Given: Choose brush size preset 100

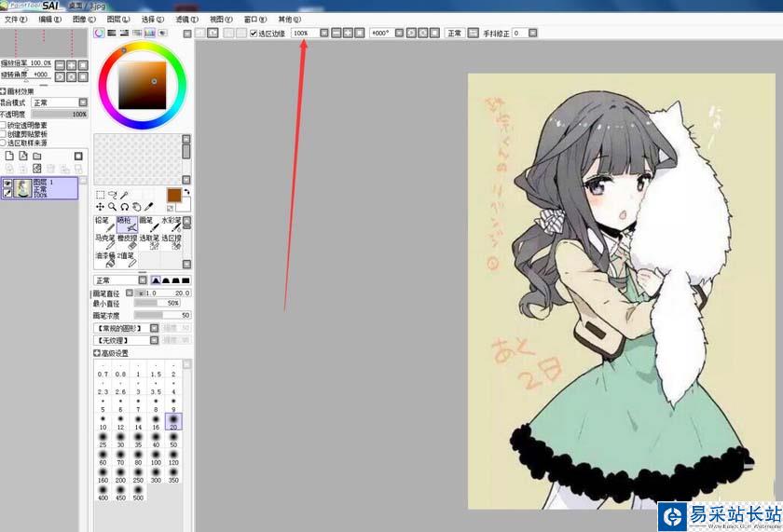Looking at the screenshot, I should tap(156, 457).
